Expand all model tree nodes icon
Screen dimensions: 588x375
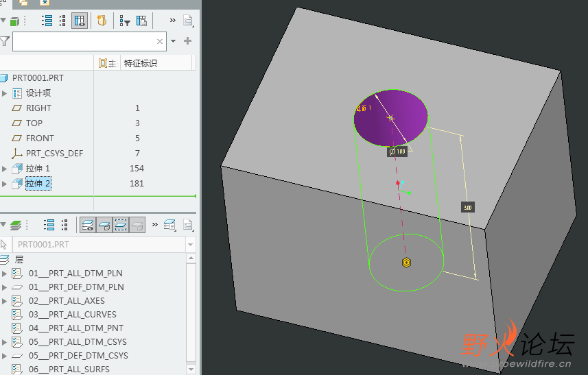click(47, 21)
